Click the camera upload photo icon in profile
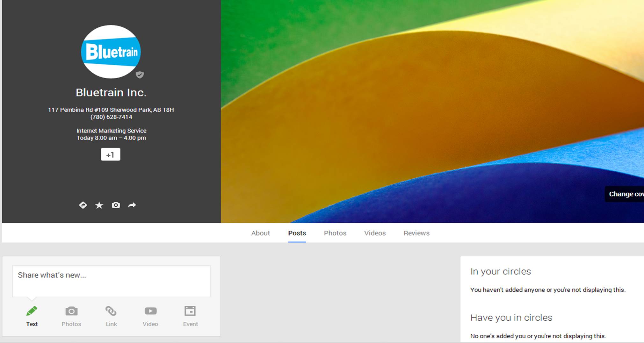 116,205
